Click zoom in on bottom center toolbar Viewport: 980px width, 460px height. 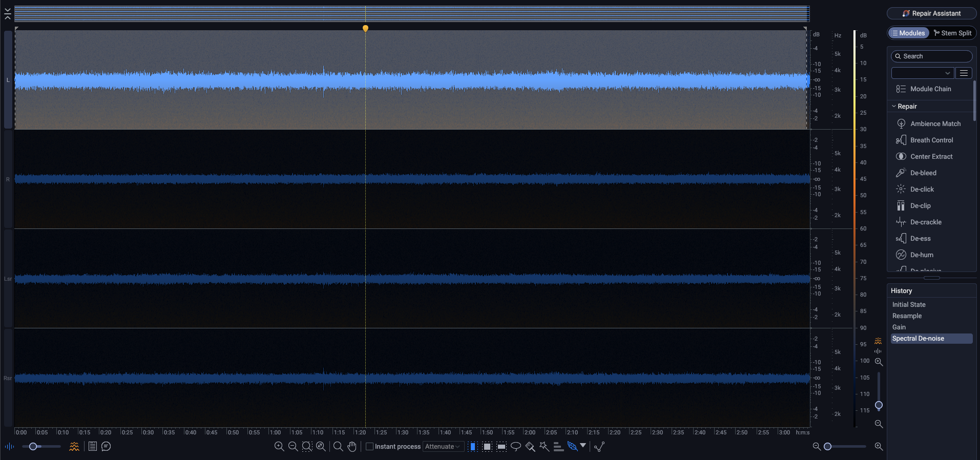[x=279, y=447]
